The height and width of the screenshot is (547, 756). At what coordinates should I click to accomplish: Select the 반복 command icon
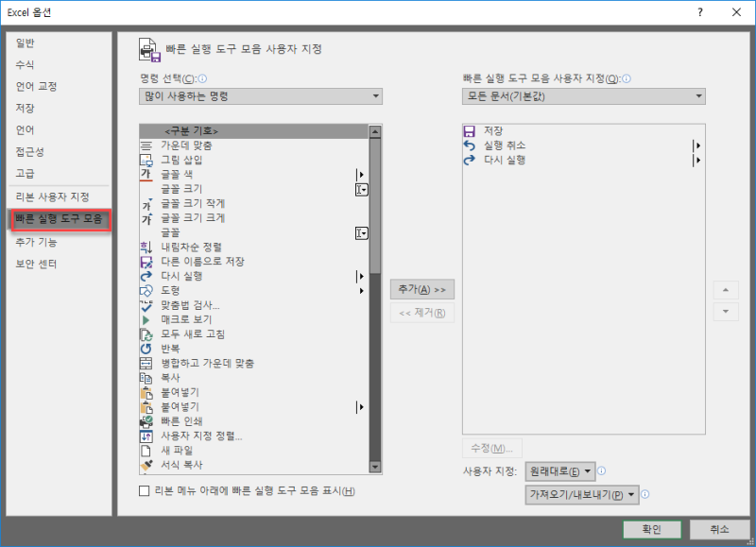tap(146, 349)
